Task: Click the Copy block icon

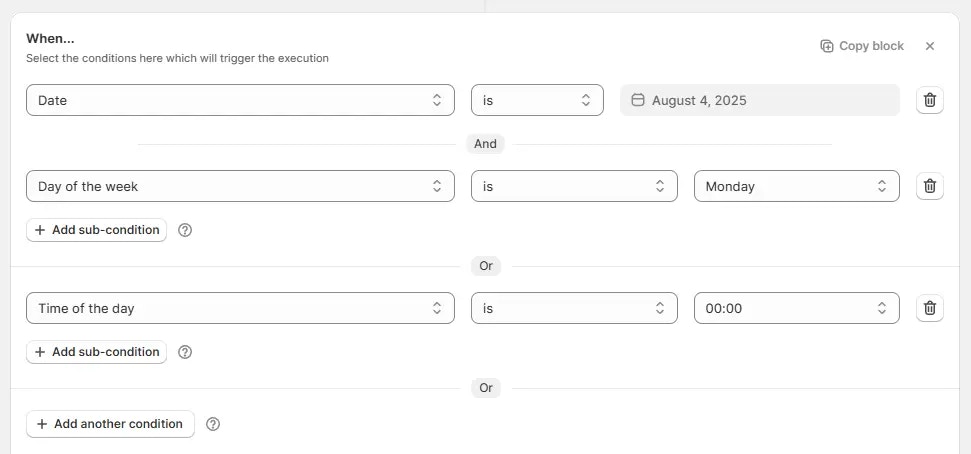Action: click(x=827, y=46)
